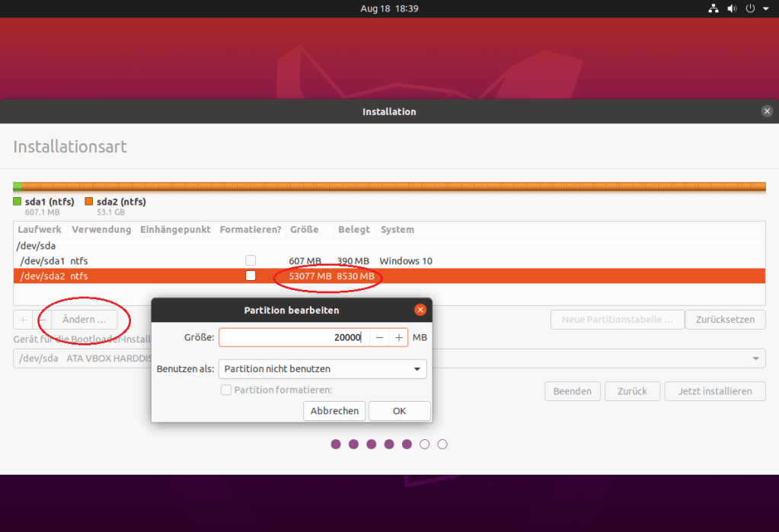Click the Jetzt installieren button
Screen dimensions: 779x532
[714, 391]
